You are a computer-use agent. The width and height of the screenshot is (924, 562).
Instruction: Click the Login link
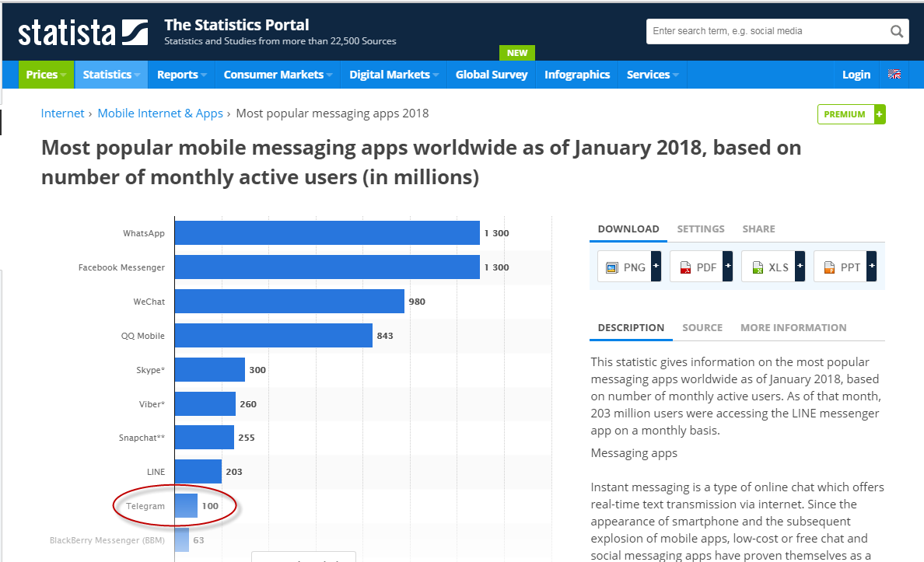(856, 75)
